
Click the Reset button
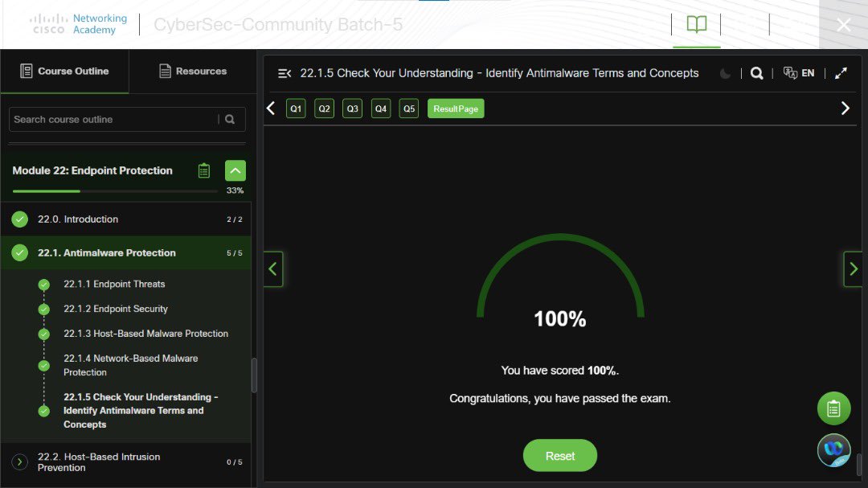(x=559, y=455)
